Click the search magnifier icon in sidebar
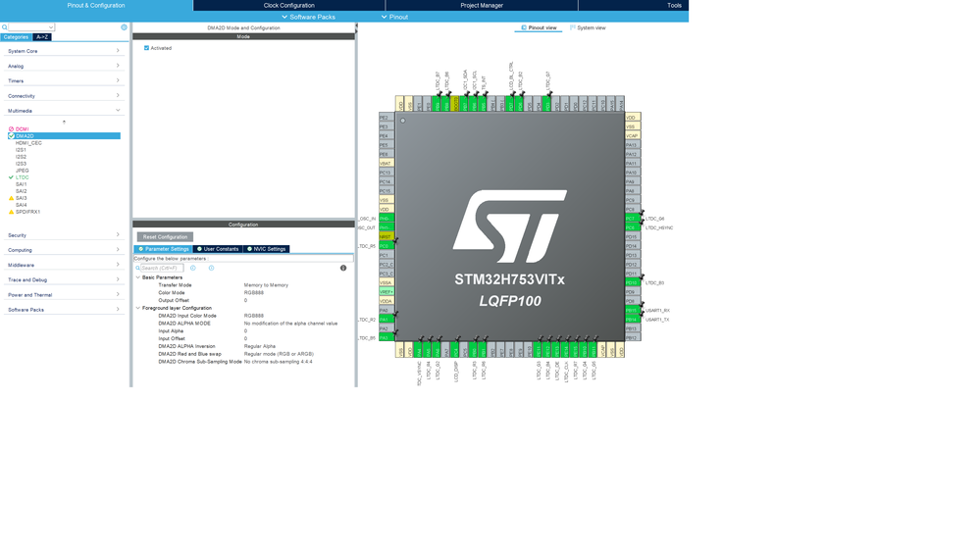 (x=4, y=27)
